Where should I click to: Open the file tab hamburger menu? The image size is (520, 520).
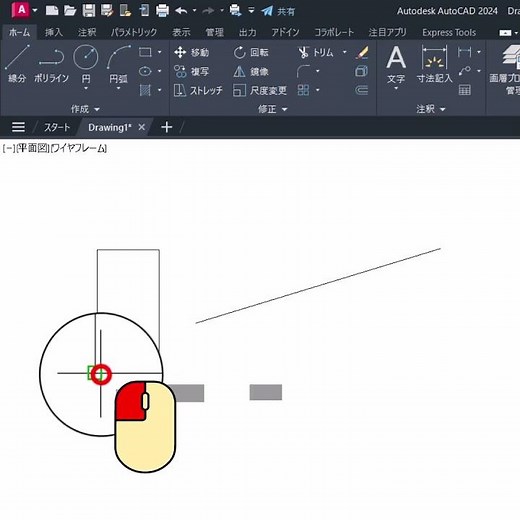pos(18,127)
